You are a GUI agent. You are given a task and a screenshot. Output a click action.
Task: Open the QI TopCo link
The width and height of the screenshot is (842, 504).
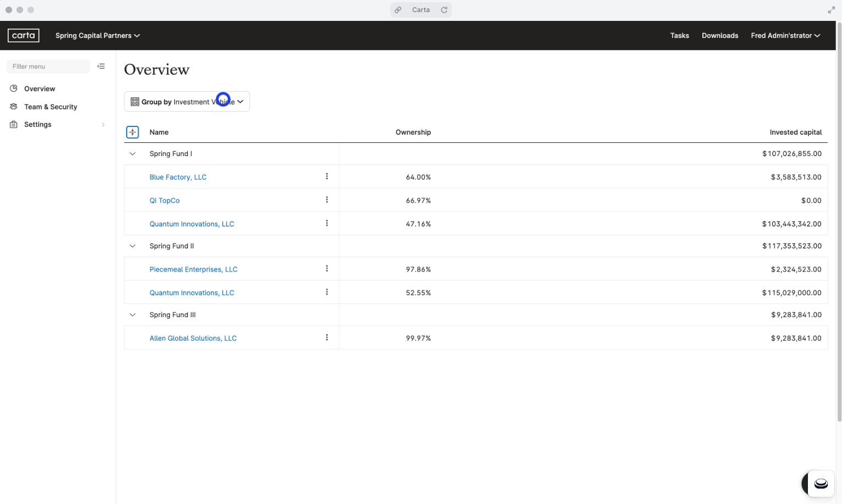(x=164, y=201)
